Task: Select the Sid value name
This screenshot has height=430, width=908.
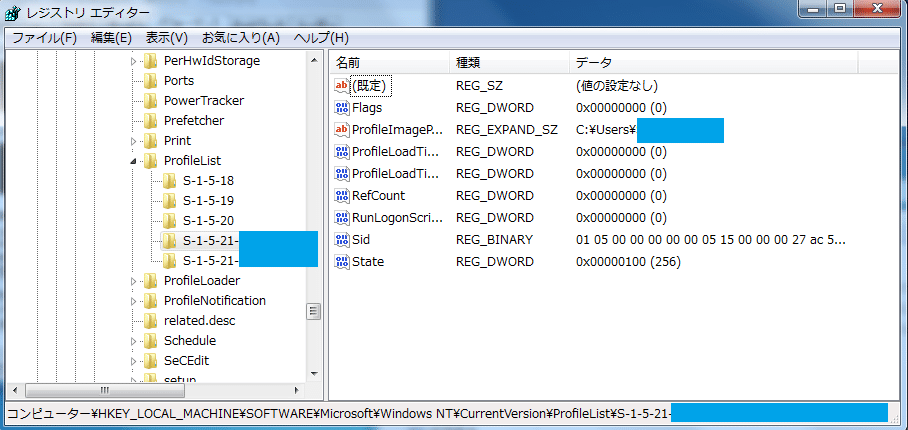Action: (x=361, y=240)
